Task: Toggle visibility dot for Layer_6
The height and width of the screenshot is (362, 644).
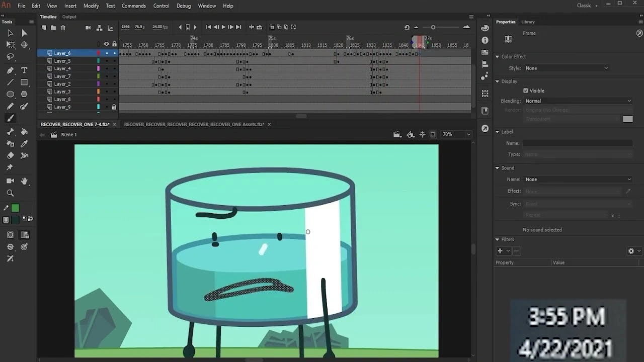Action: pos(107,53)
